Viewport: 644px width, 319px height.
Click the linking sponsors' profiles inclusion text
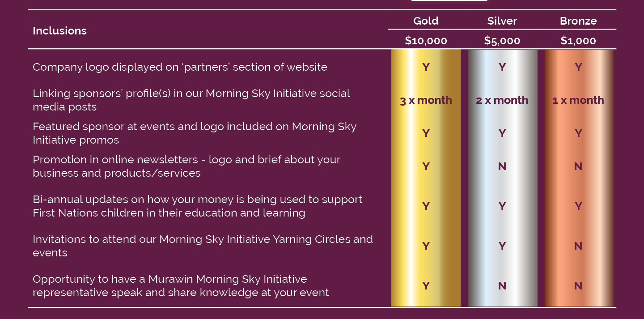191,100
